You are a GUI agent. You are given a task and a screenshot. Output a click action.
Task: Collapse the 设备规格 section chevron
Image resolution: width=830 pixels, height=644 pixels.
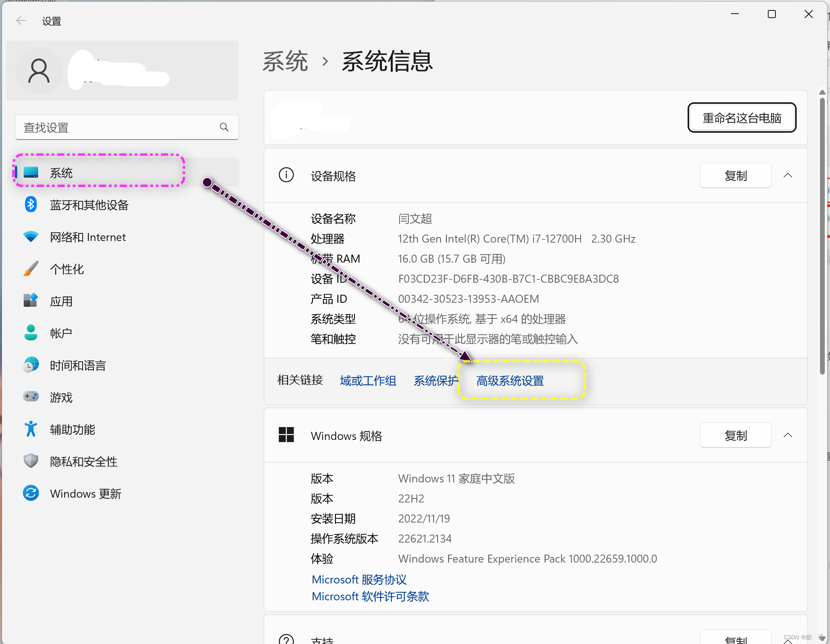coord(787,176)
